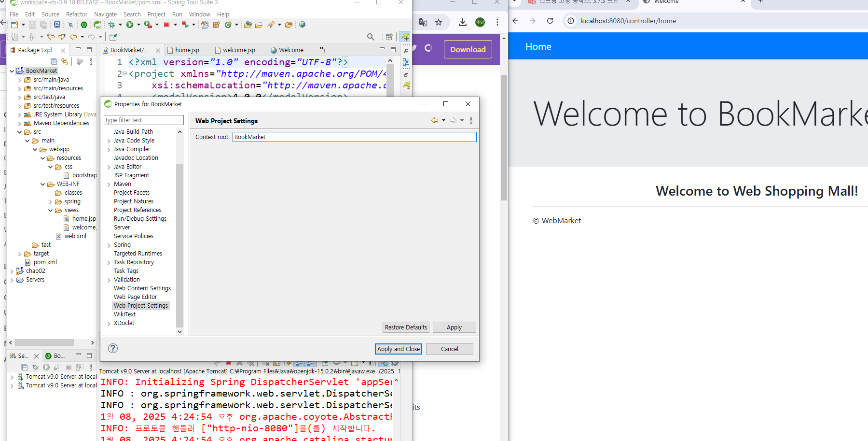Select Project Facets in Properties tree
The width and height of the screenshot is (868, 441).
tap(132, 193)
